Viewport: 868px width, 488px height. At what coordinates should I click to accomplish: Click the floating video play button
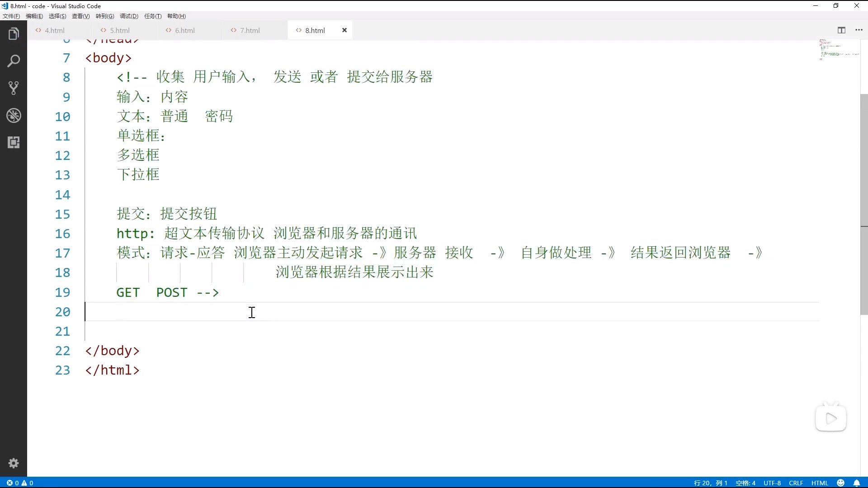click(x=831, y=418)
